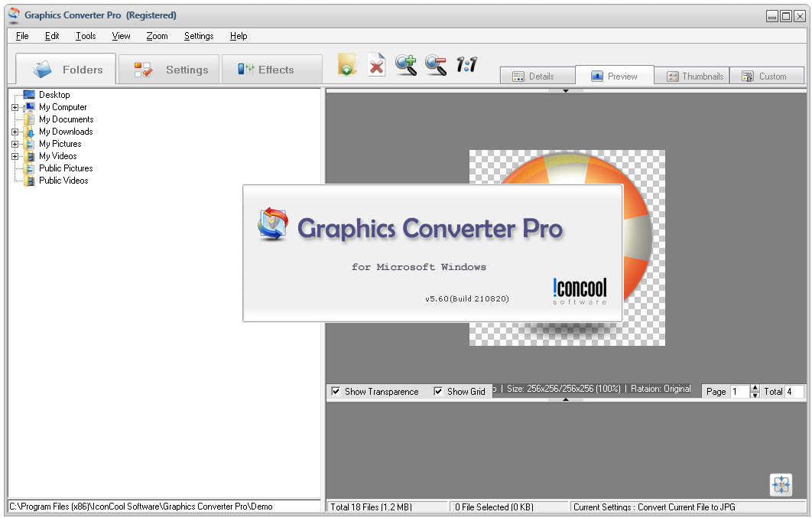Click the 'v5.60(Build 210820)' version text
Viewport: 812px width, 518px height.
(467, 299)
